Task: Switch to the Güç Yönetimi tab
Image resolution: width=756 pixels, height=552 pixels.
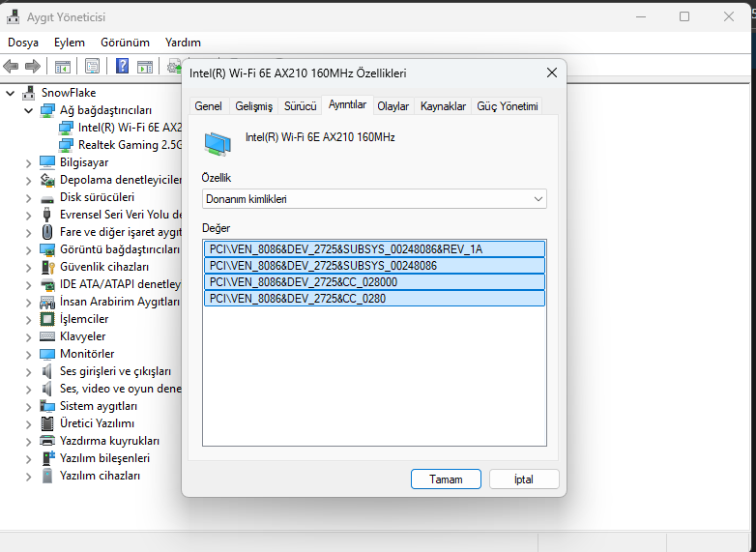Action: point(508,106)
